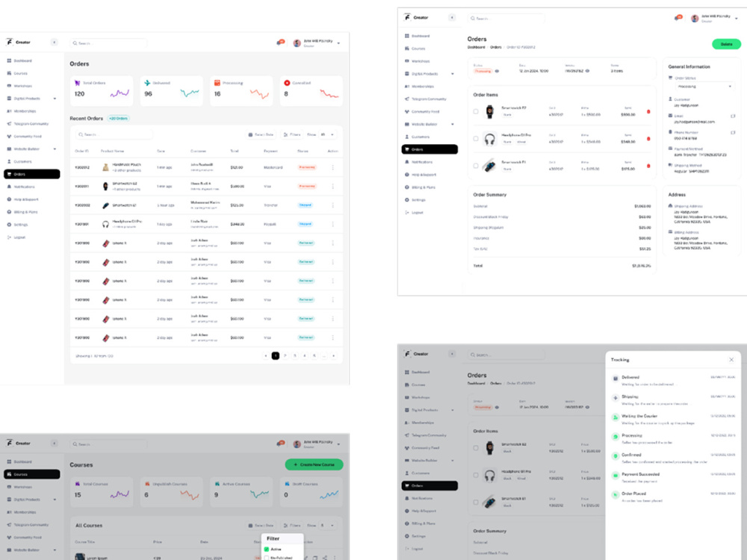Click the Handmade Pouch product thumbnail
747x560 pixels.
[x=105, y=167]
